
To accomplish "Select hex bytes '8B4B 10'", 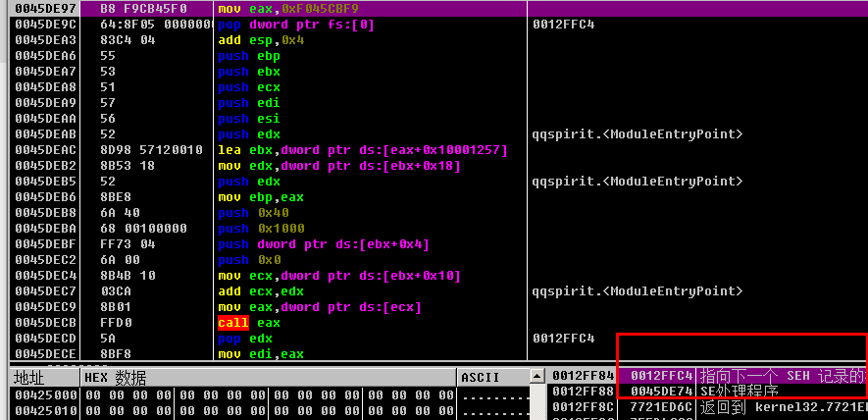I will click(128, 276).
